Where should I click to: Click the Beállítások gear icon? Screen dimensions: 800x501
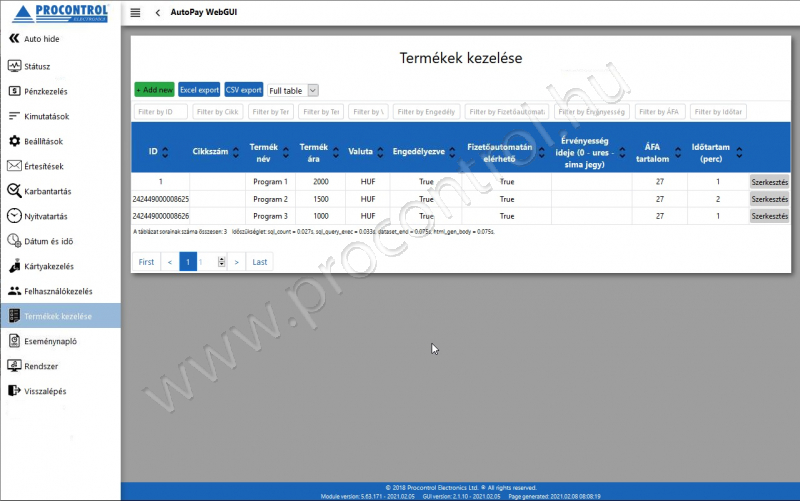tap(14, 141)
